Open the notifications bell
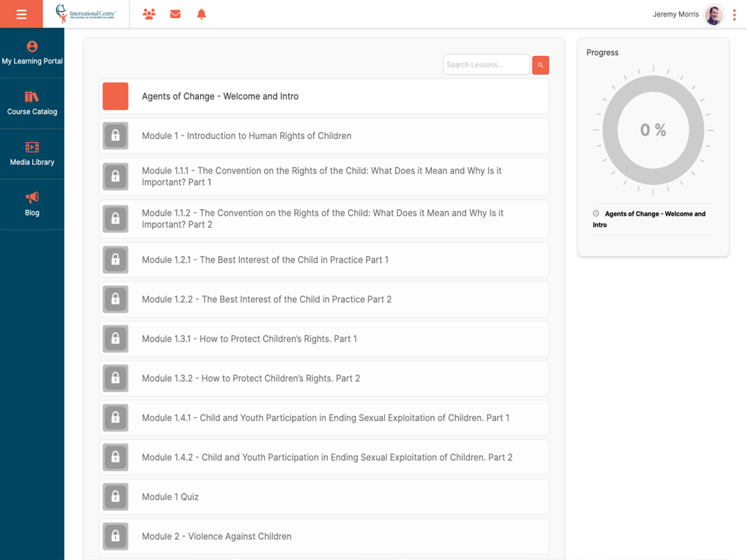Viewport: 747px width, 560px height. [202, 13]
